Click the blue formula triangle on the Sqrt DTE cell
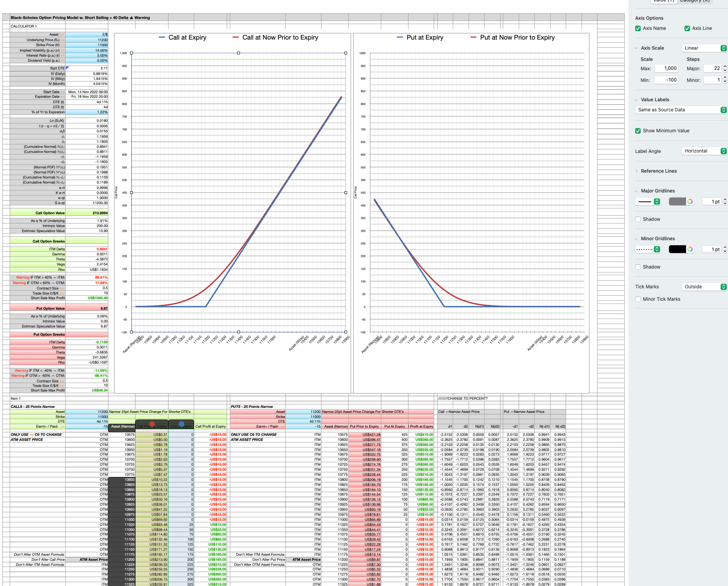 pyautogui.click(x=67, y=68)
